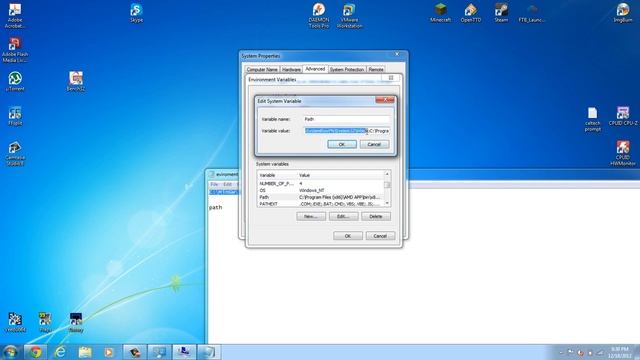Click the Variable name field

347,119
